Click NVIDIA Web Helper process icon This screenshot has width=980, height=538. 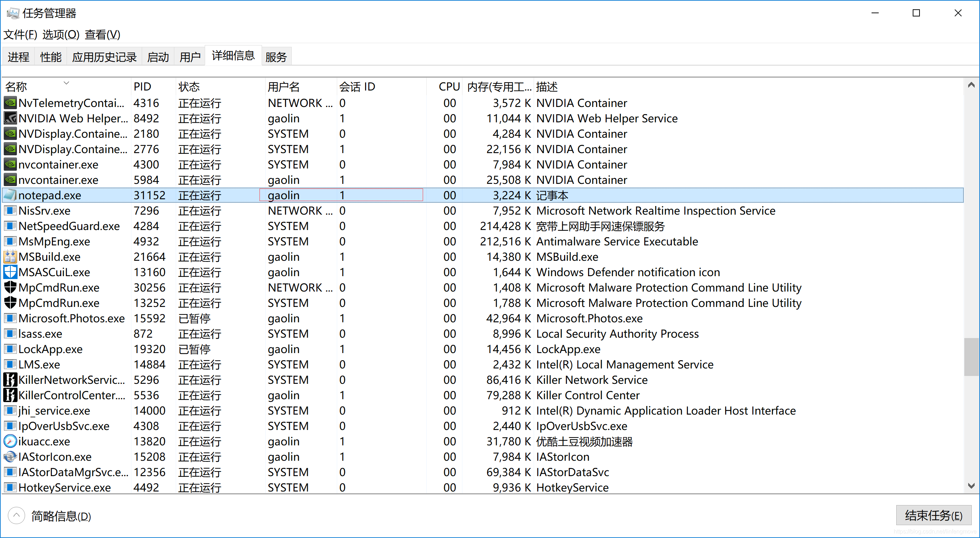tap(10, 118)
